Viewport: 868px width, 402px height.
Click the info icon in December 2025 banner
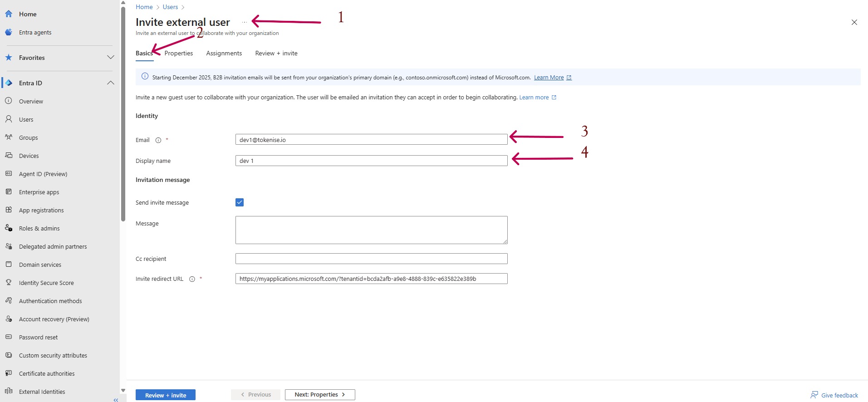point(145,76)
